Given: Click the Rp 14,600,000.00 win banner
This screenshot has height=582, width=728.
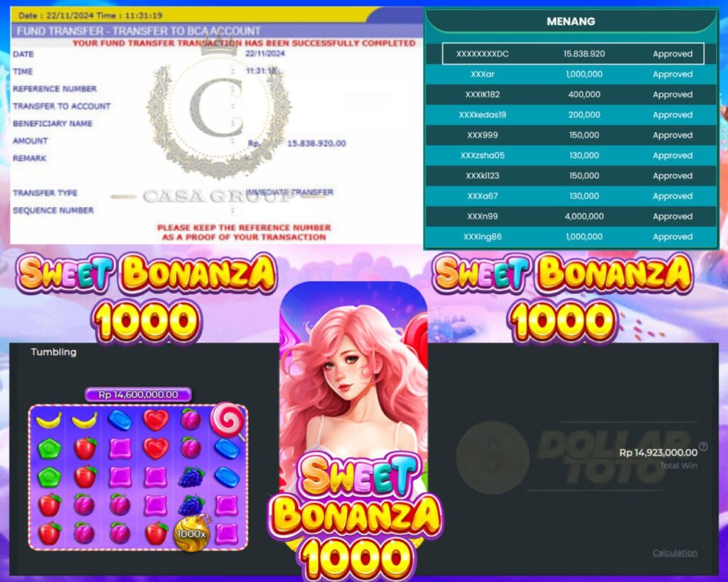Looking at the screenshot, I should [138, 394].
